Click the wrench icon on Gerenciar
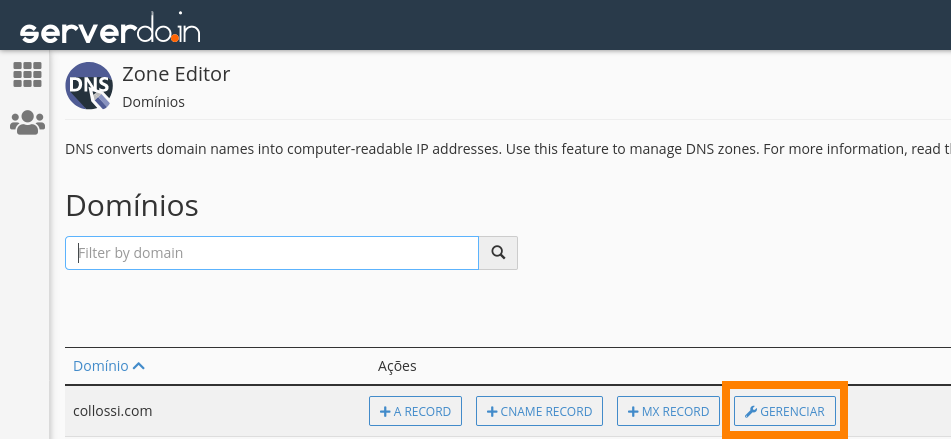Image resolution: width=951 pixels, height=439 pixels. tap(752, 412)
